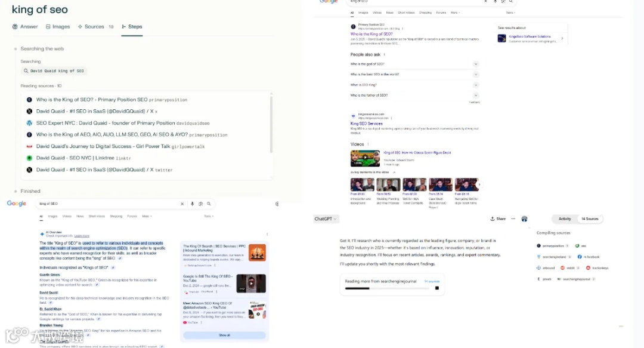Click the 'David Quaid king of SEO' search chip
The image size is (644, 348).
tap(54, 71)
